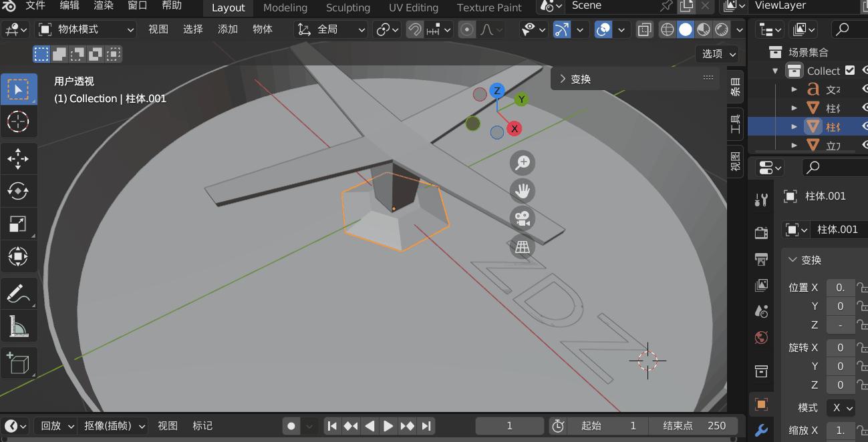Click the 结束点 frame field
This screenshot has height=442, width=868.
pos(693,426)
